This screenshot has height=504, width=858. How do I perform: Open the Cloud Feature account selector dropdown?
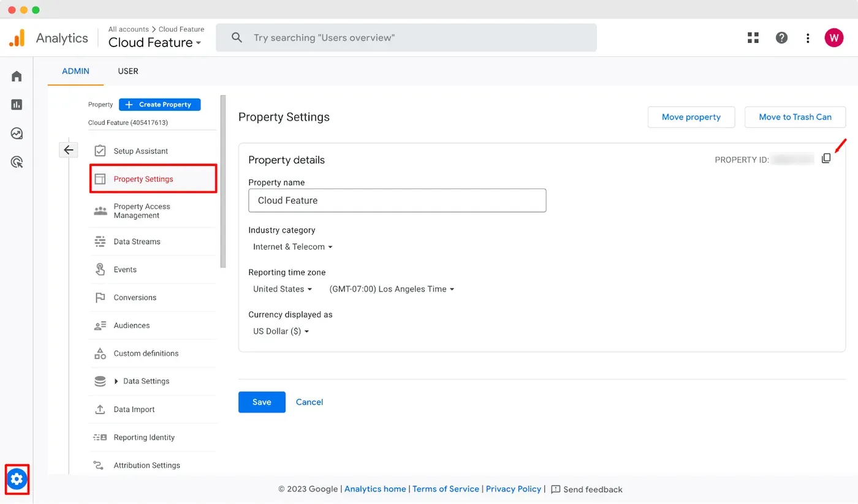[x=154, y=42]
